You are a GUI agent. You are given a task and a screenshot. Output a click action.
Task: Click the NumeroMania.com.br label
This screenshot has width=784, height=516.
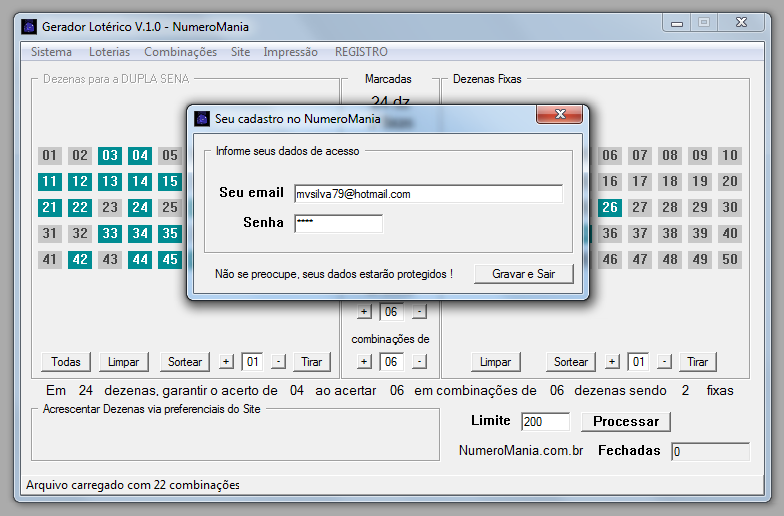(521, 450)
